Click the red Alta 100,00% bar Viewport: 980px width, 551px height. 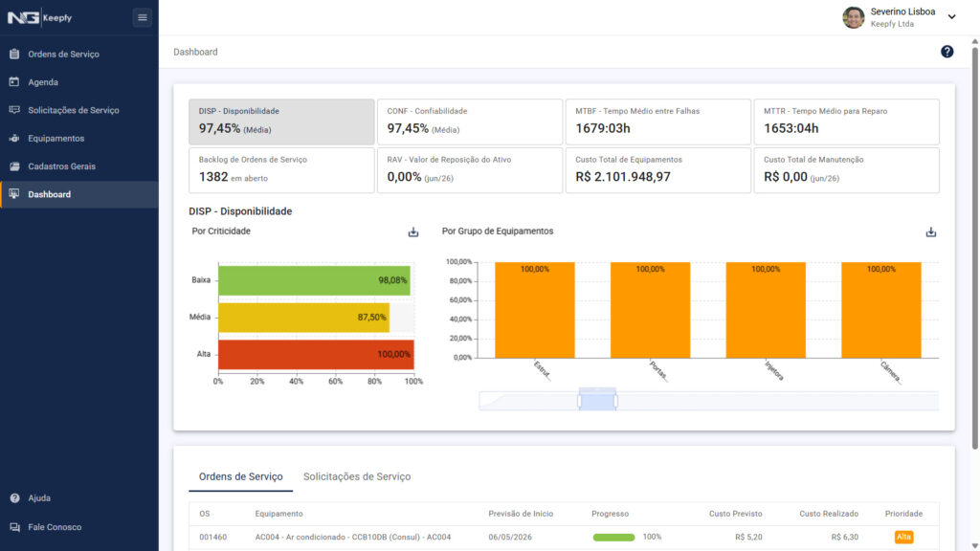pos(316,354)
